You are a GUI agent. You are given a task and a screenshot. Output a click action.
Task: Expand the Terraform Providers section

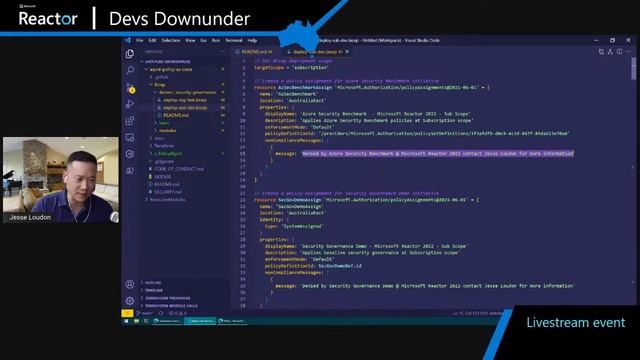(167, 298)
